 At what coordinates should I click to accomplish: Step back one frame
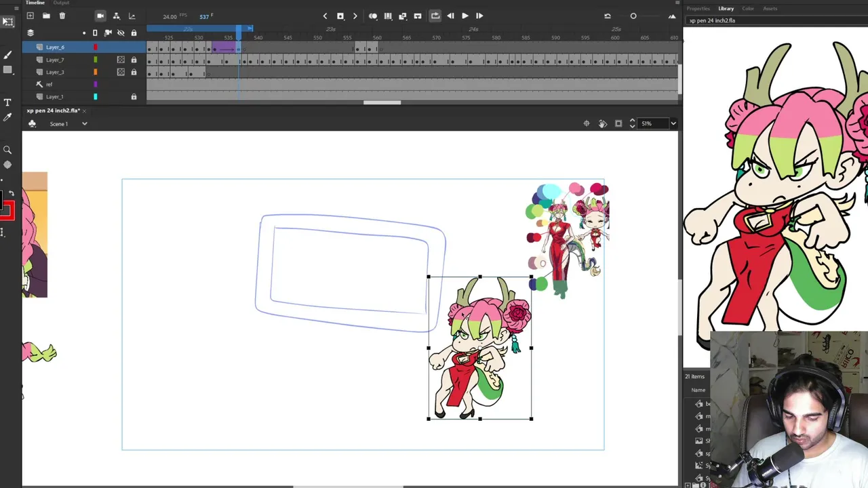[450, 16]
